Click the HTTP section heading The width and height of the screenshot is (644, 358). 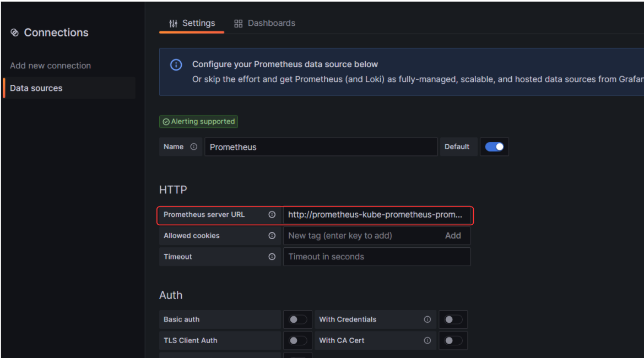pos(173,189)
